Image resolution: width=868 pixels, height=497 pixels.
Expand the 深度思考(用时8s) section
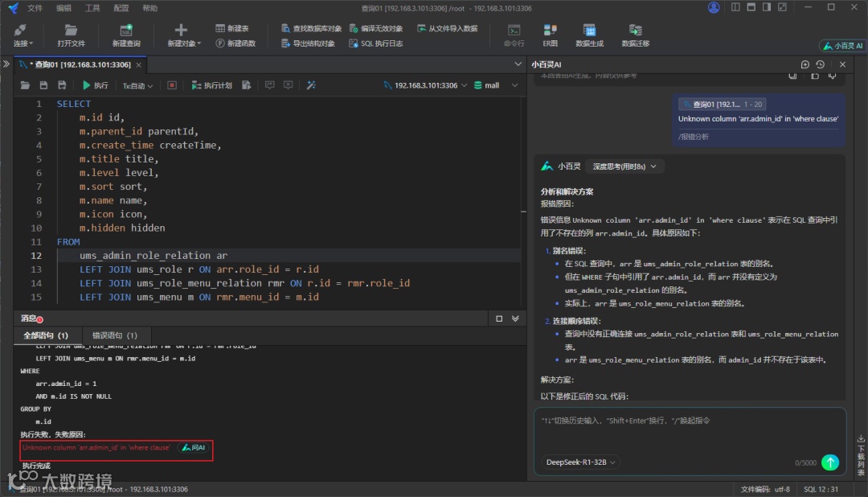pos(624,166)
